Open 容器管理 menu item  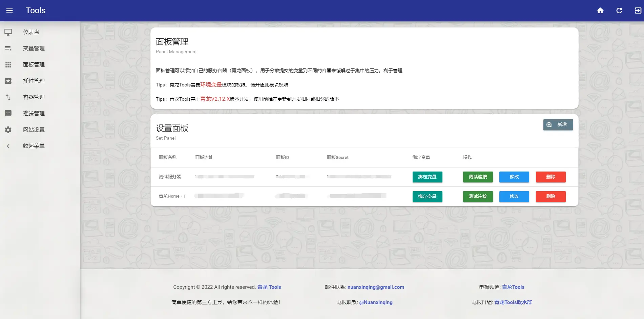[34, 97]
